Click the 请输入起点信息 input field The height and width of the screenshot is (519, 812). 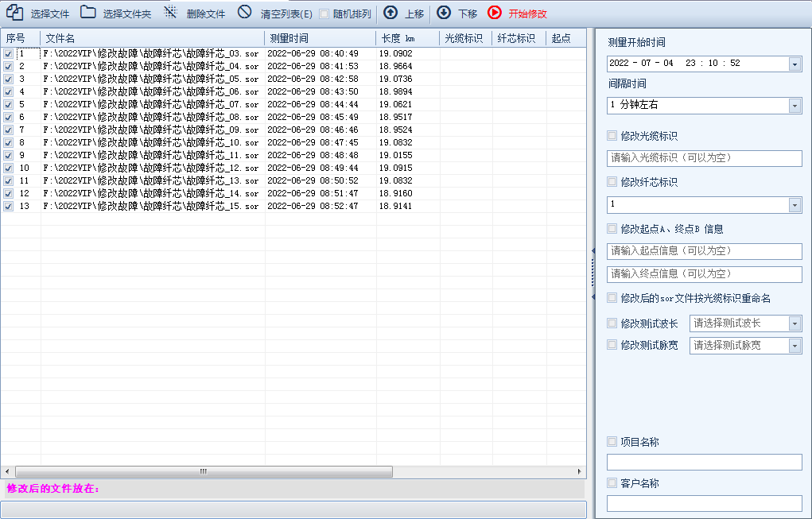(x=704, y=251)
